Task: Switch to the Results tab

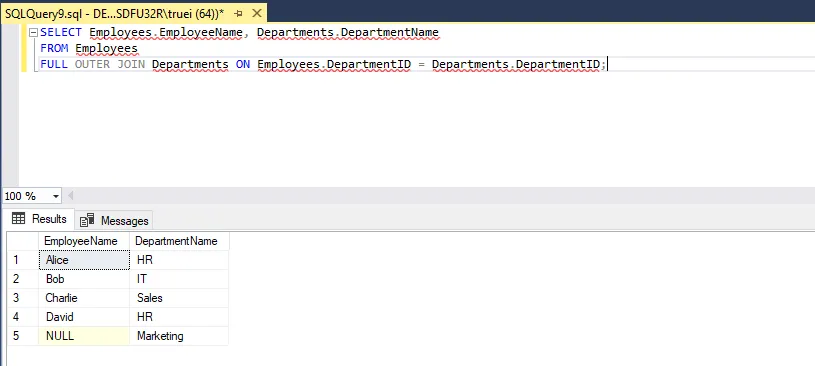Action: pos(39,219)
